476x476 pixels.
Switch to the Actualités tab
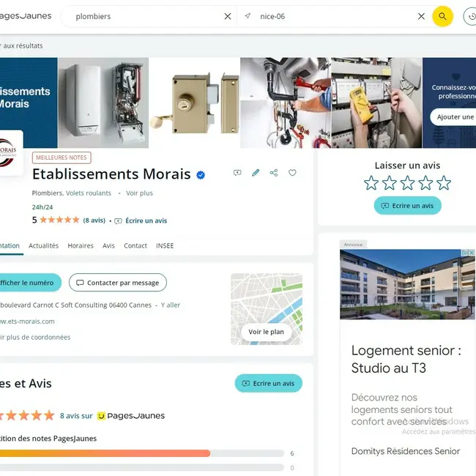click(43, 245)
